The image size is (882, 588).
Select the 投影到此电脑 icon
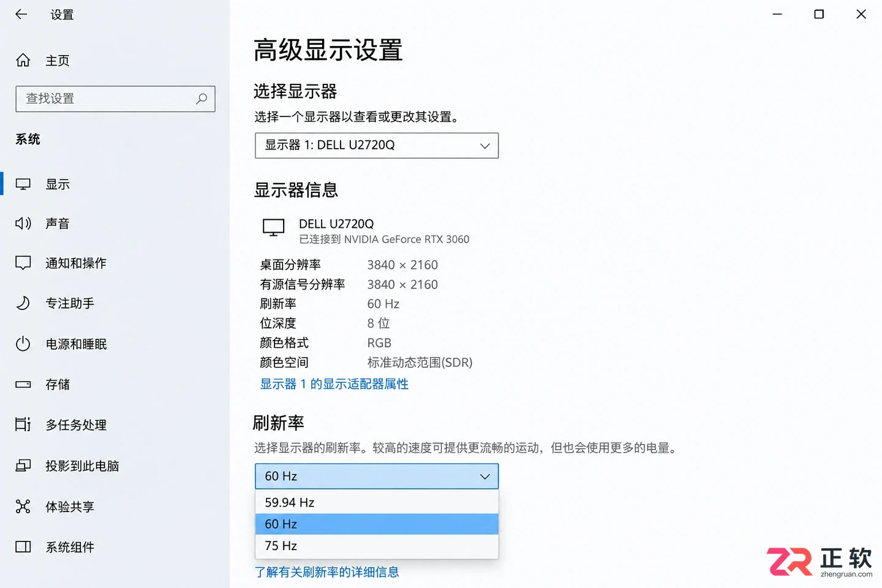click(x=23, y=466)
